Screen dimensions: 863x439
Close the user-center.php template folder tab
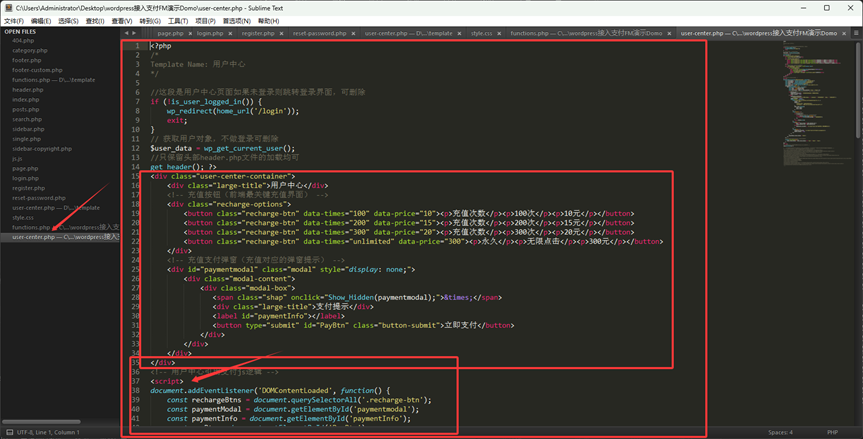coord(459,34)
